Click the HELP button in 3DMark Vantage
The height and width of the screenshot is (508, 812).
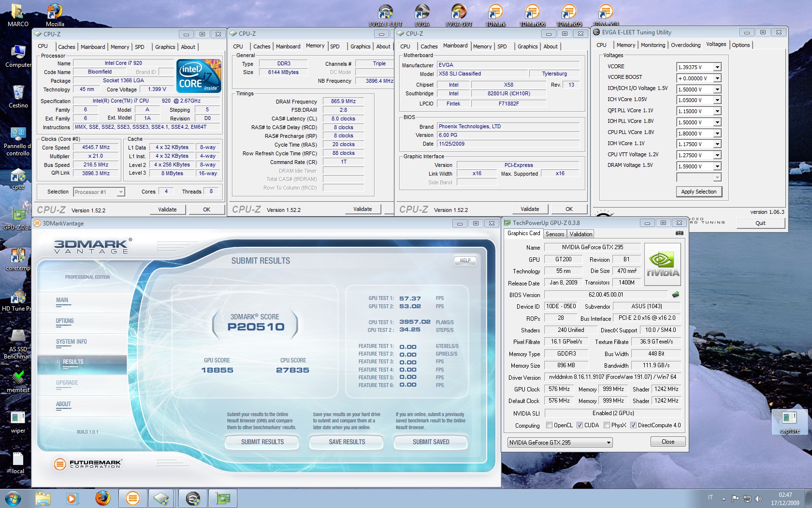pyautogui.click(x=465, y=260)
